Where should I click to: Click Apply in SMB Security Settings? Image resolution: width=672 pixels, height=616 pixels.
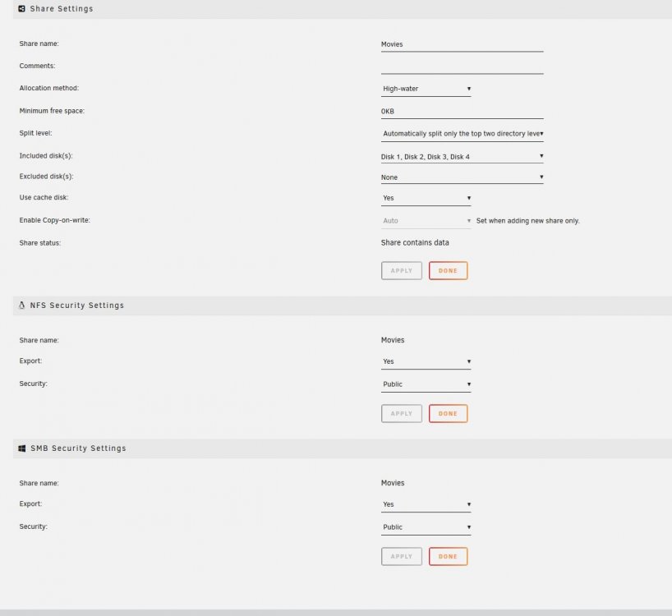click(x=402, y=557)
